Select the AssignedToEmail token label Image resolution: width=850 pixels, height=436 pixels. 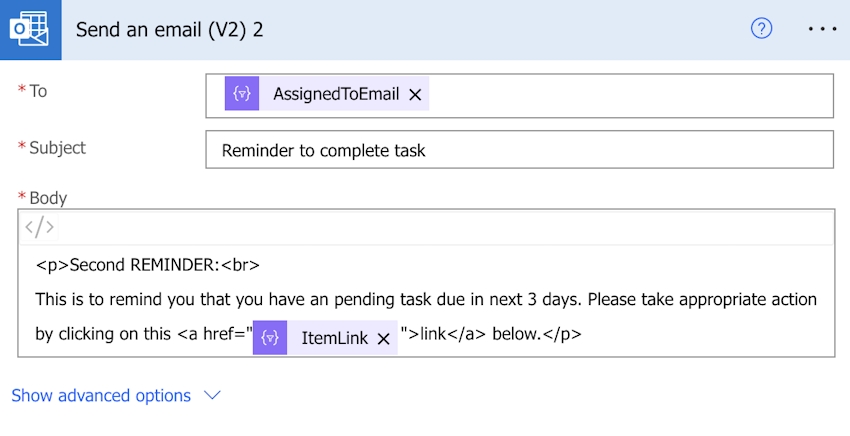[336, 95]
